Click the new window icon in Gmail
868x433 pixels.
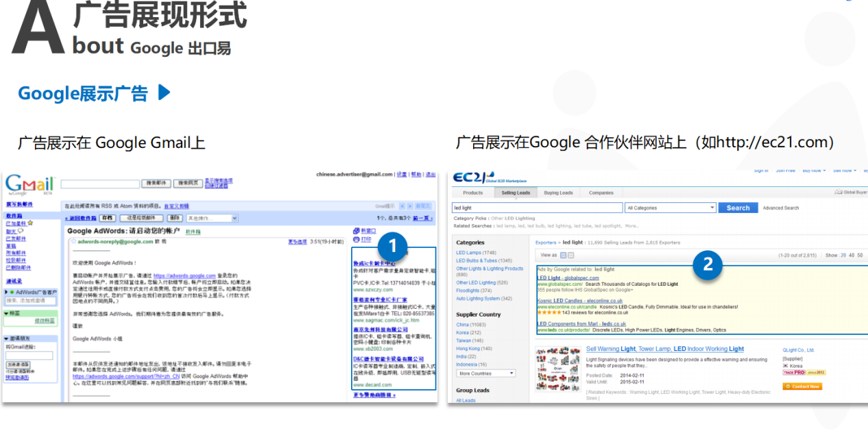356,231
